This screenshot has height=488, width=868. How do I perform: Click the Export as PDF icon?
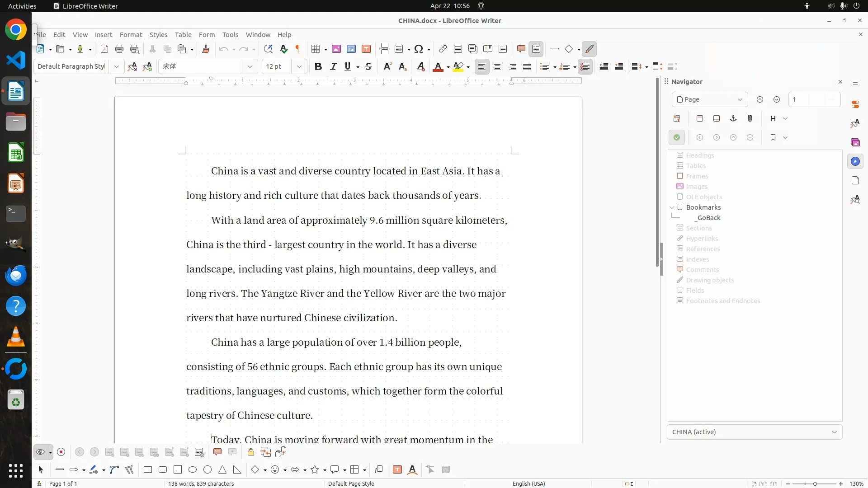pos(104,49)
